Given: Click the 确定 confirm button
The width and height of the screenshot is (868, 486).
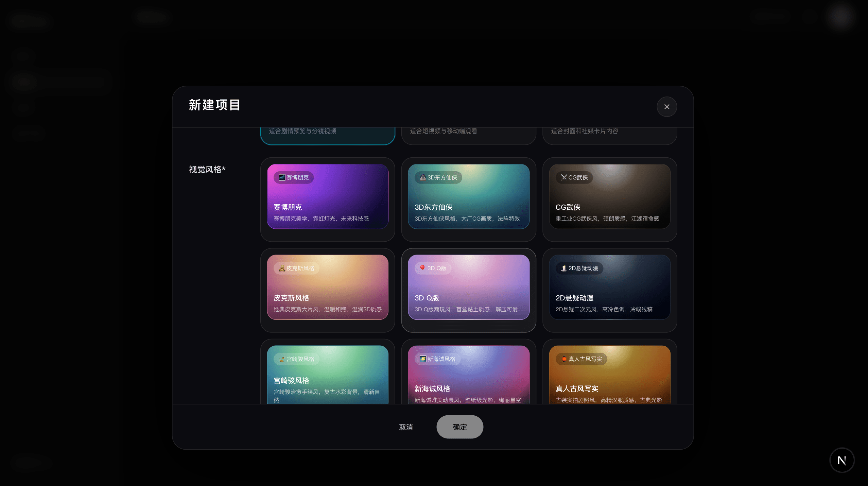Looking at the screenshot, I should [460, 427].
